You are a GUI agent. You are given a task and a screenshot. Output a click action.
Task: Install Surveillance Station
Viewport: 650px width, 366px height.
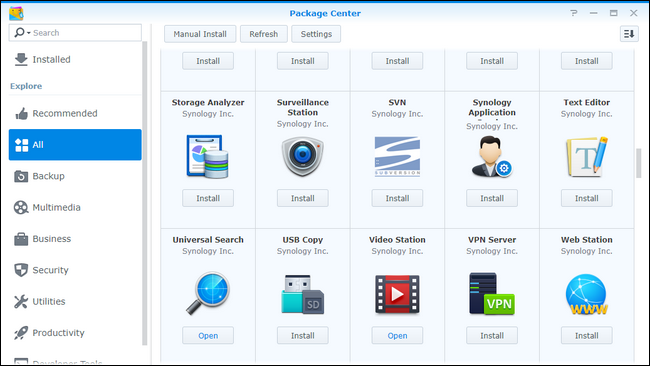303,198
